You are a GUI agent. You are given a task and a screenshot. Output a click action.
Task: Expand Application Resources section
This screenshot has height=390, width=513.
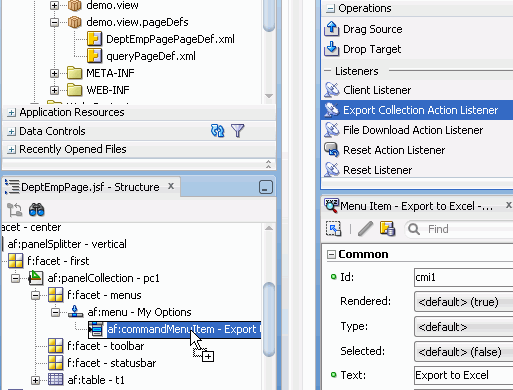pyautogui.click(x=11, y=113)
